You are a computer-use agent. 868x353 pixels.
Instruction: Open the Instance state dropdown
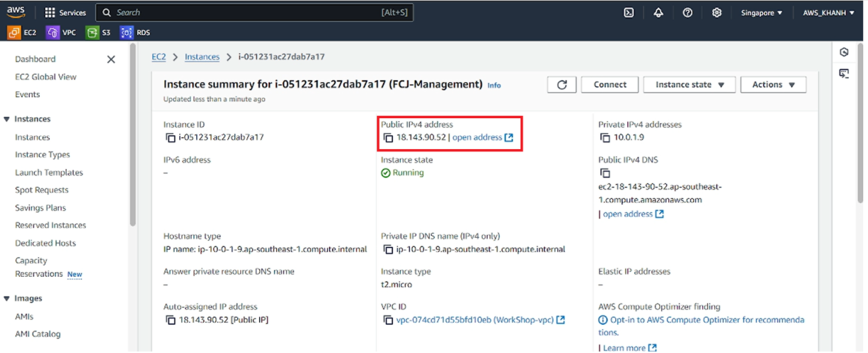tap(689, 84)
